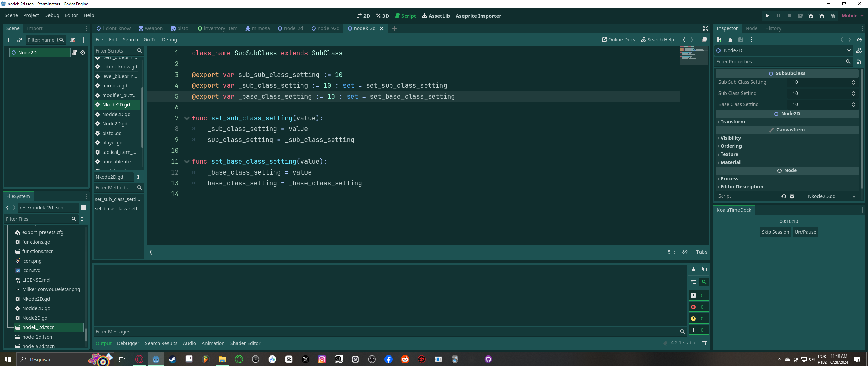Toggle visibility of the Node2D node
This screenshot has height=366, width=868.
pos(83,53)
